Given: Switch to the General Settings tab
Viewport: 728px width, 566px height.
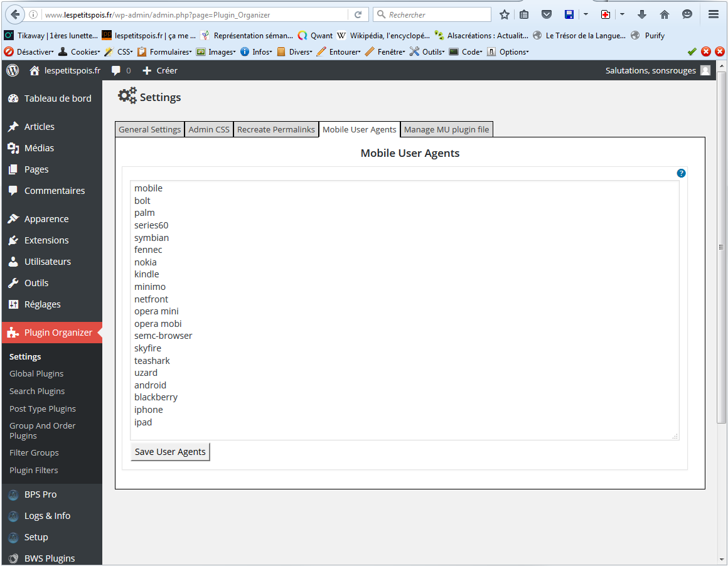Looking at the screenshot, I should 149,129.
